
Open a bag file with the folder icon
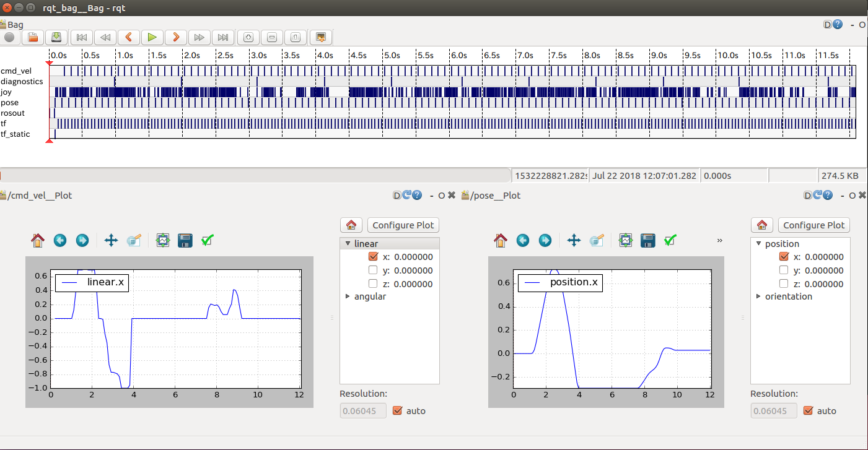pyautogui.click(x=33, y=37)
